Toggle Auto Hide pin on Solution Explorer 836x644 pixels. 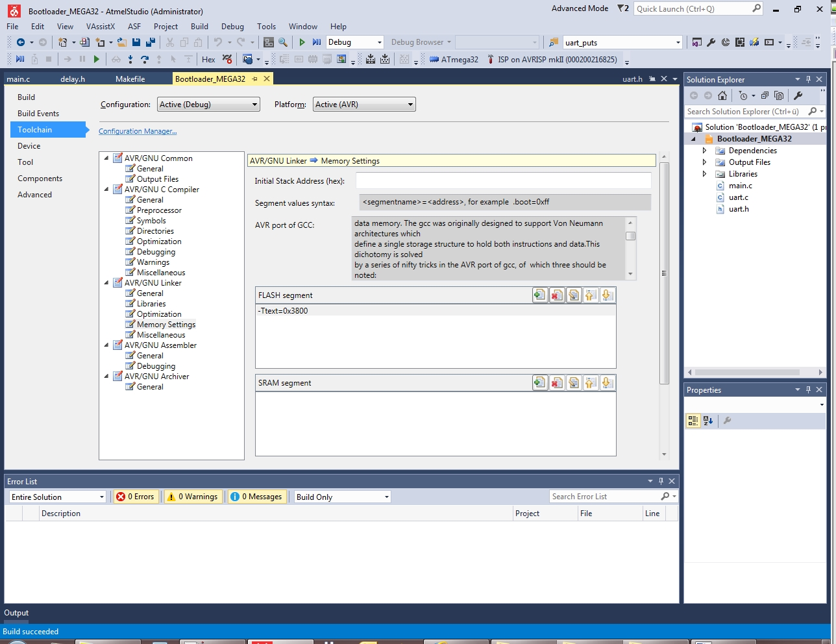coord(808,79)
